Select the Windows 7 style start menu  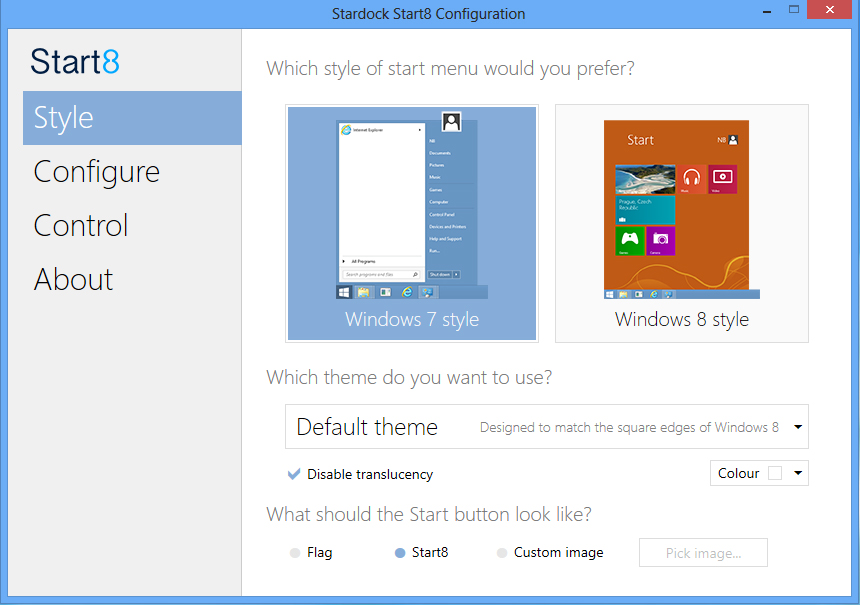[412, 223]
